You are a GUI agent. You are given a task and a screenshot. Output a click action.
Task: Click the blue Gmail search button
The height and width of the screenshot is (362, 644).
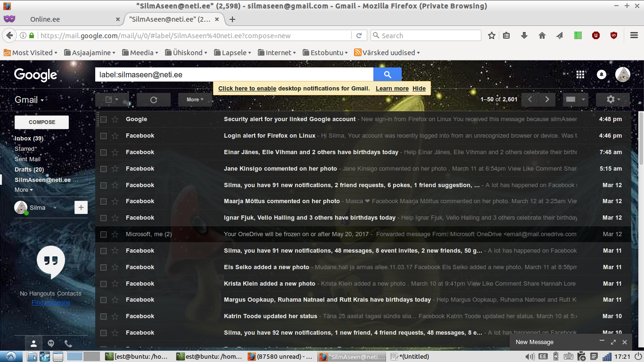point(388,74)
